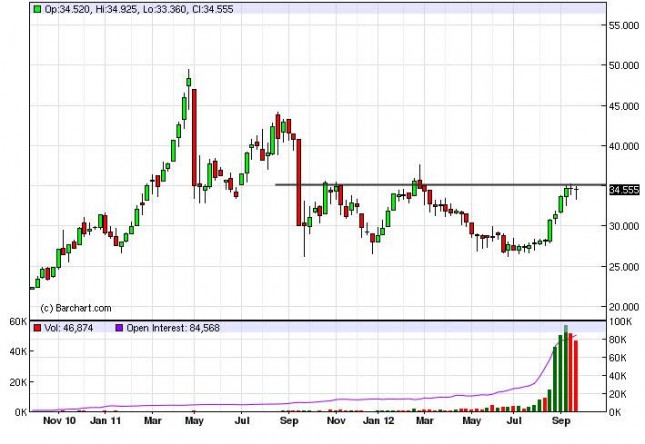This screenshot has width=645, height=444.
Task: Click the first Jul date label
Action: pos(241,421)
